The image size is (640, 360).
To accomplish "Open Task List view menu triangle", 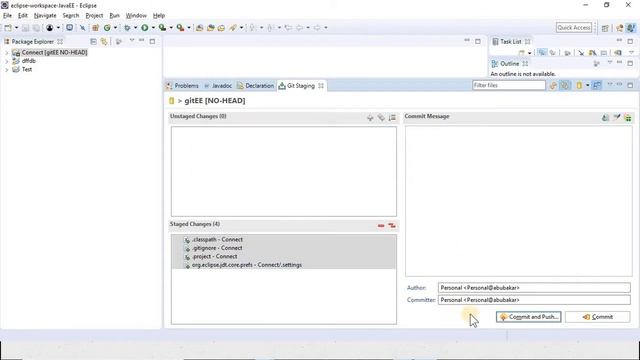I will pyautogui.click(x=631, y=53).
